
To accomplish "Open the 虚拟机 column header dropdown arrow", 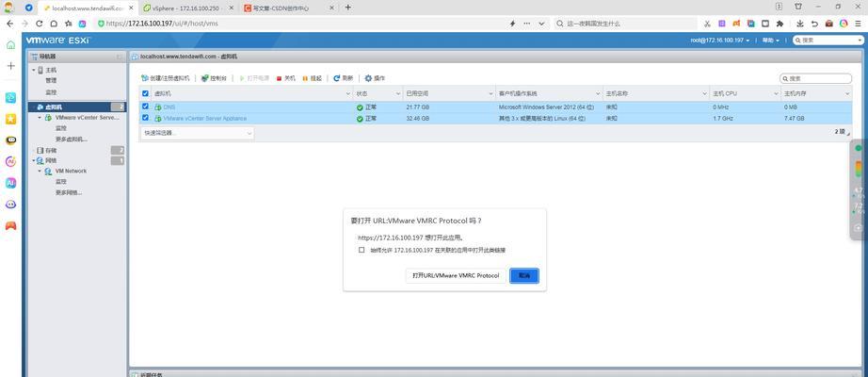I will [x=347, y=93].
